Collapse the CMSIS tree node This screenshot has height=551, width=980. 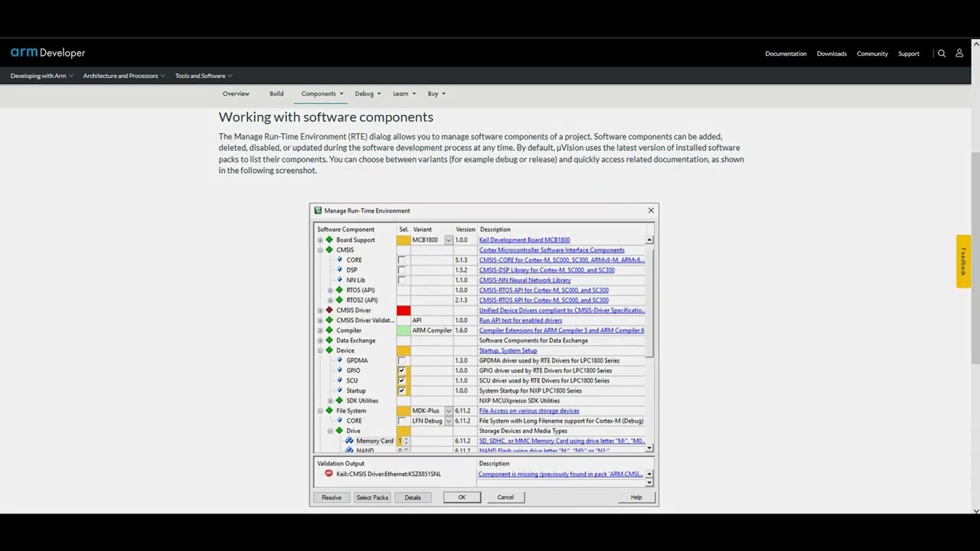(x=320, y=250)
